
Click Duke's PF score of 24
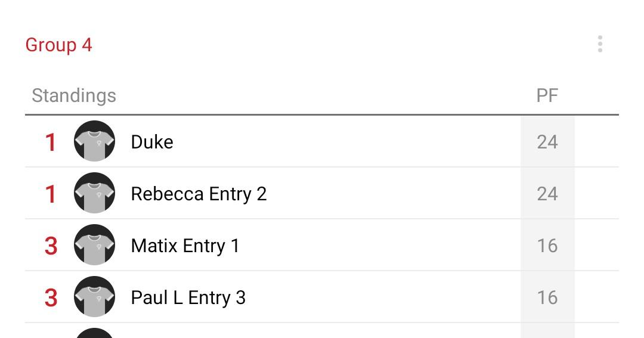point(547,142)
